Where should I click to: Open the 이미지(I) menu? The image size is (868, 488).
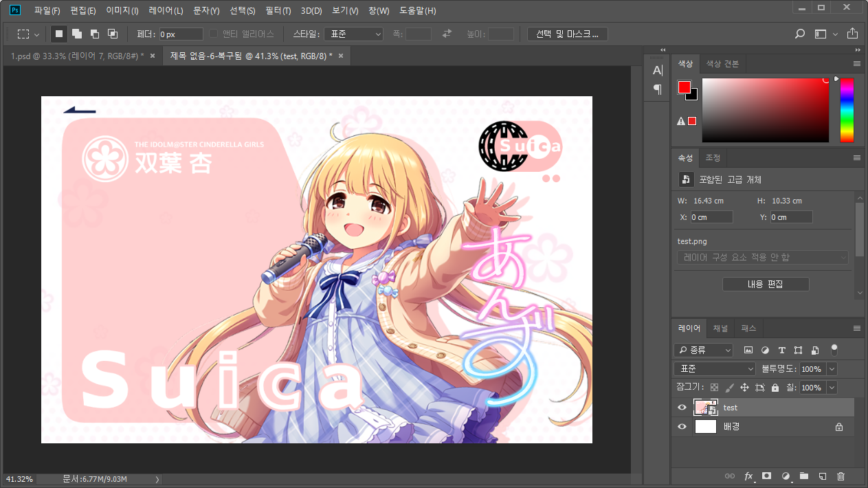point(122,11)
